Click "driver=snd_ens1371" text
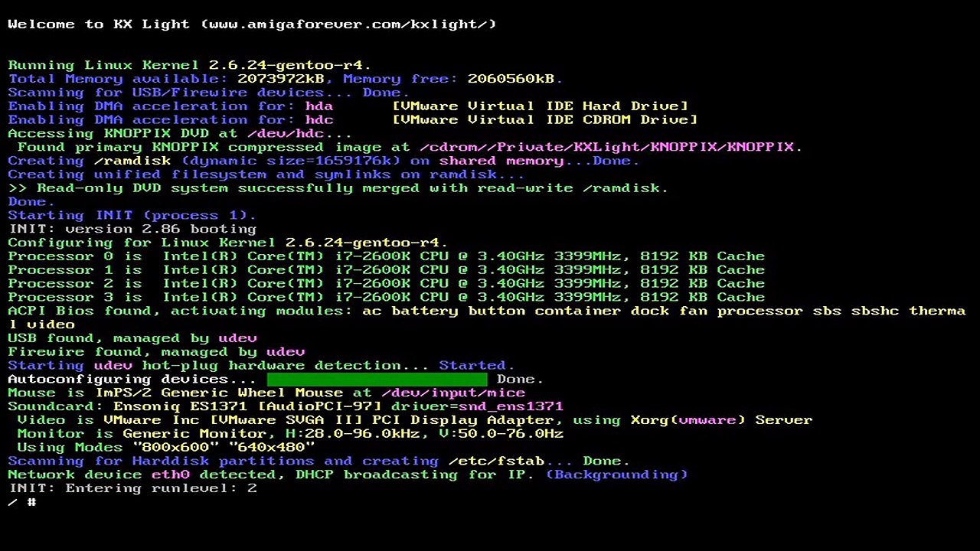Screen dimensions: 980x551 477,406
